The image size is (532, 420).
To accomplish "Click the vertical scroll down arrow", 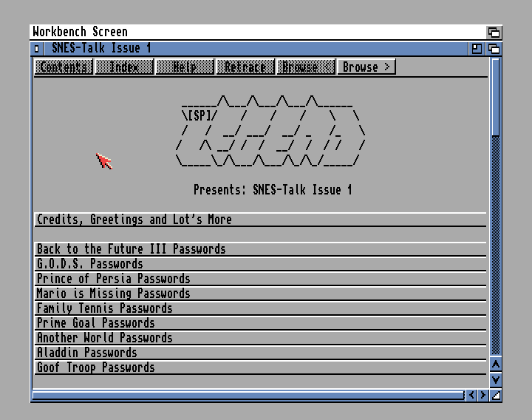I will point(496,379).
